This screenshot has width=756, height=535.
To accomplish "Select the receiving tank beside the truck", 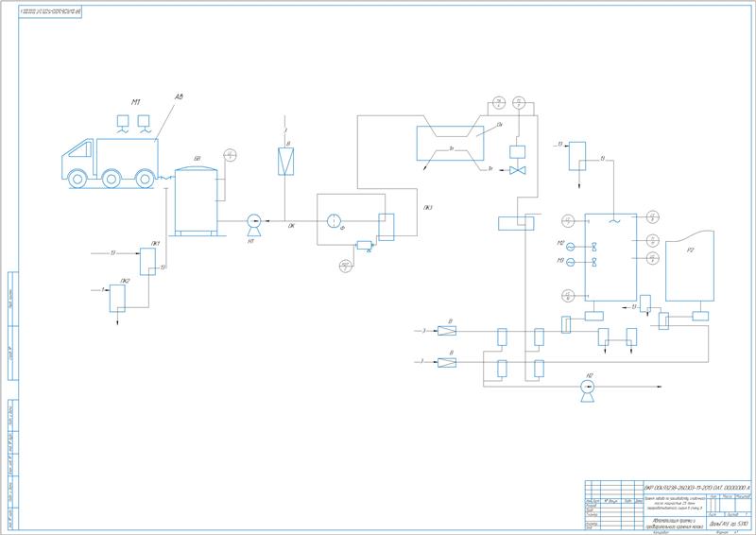I will tap(196, 200).
